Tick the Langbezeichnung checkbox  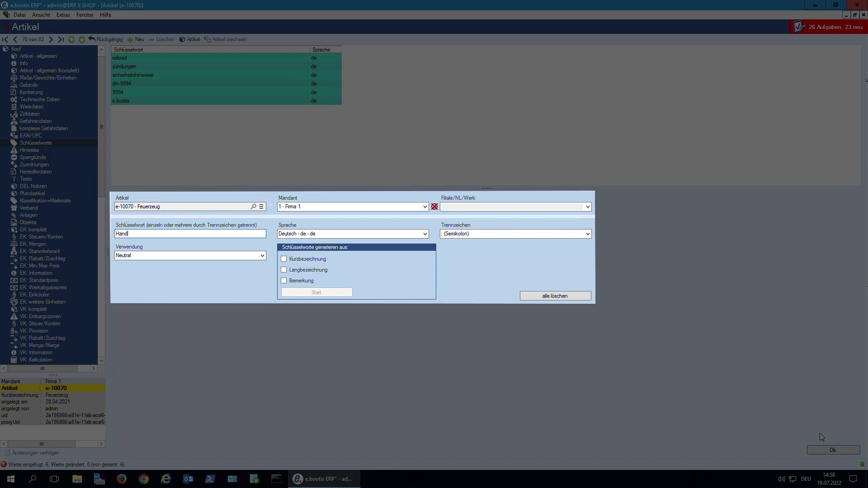pos(284,270)
